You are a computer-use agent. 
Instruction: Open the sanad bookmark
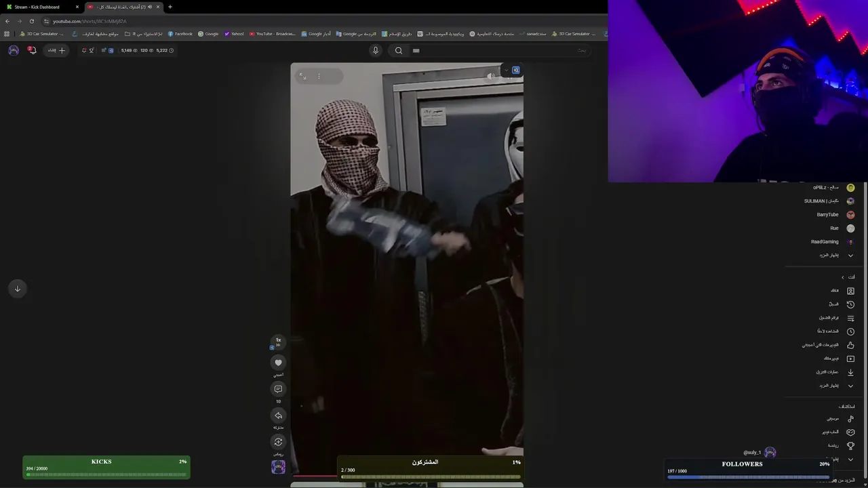point(533,34)
